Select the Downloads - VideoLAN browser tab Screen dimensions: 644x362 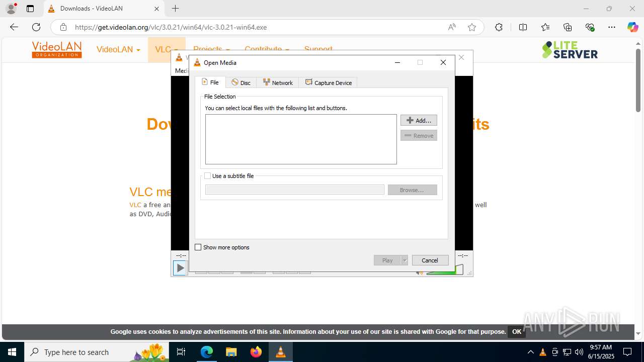click(x=104, y=9)
